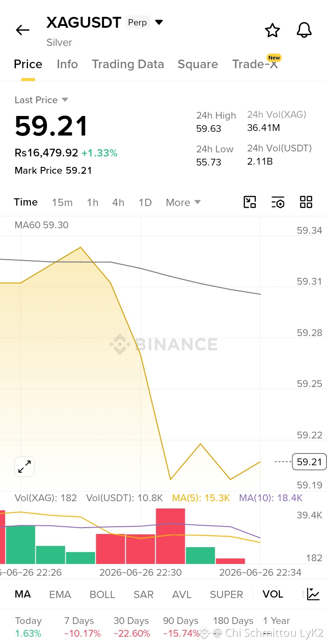Expand chart to fullscreen using arrows icon
Image resolution: width=327 pixels, height=644 pixels.
[x=25, y=467]
